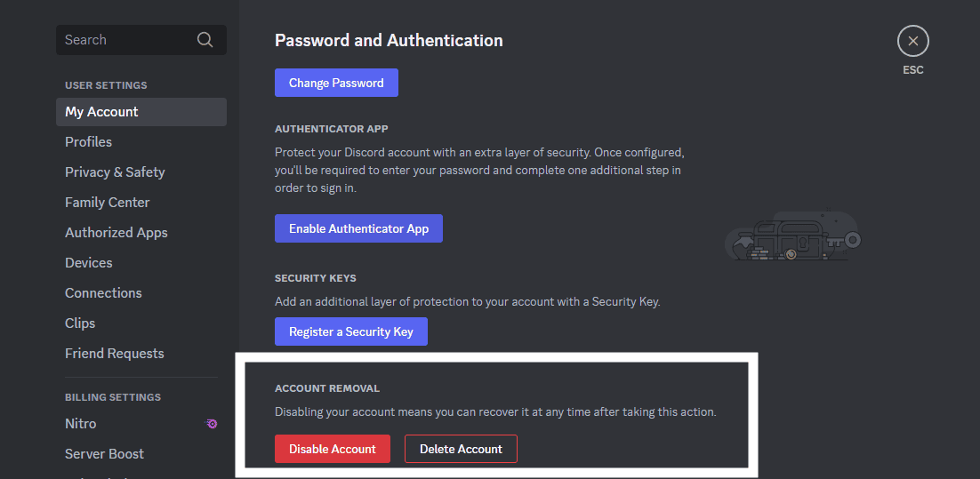Click Register a Security Key button

coord(350,331)
